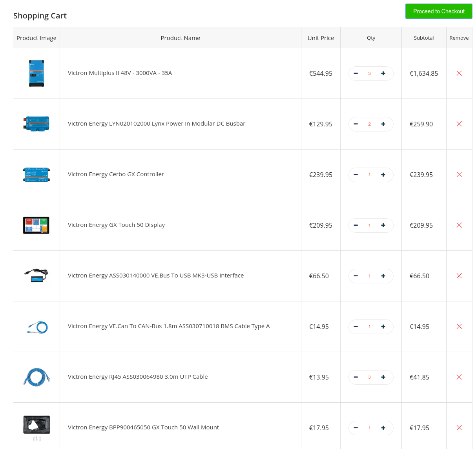Click the €129.95 unit price
The width and height of the screenshot is (476, 449).
[x=321, y=124]
